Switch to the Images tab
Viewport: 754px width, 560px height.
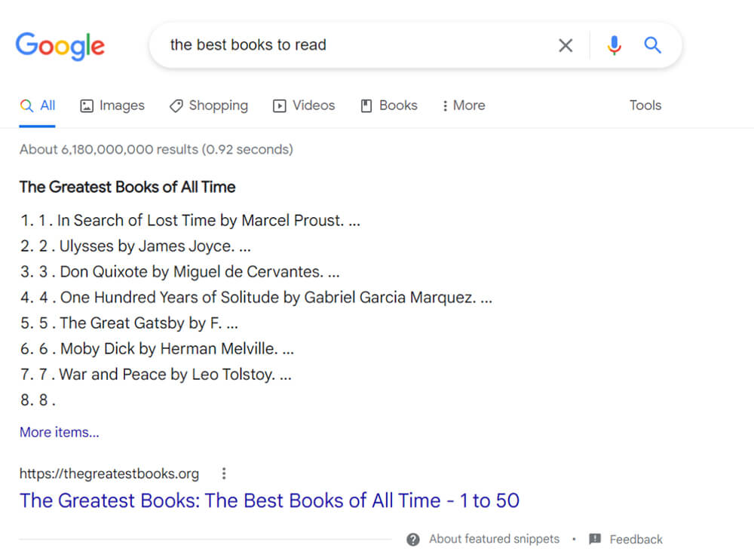(112, 106)
